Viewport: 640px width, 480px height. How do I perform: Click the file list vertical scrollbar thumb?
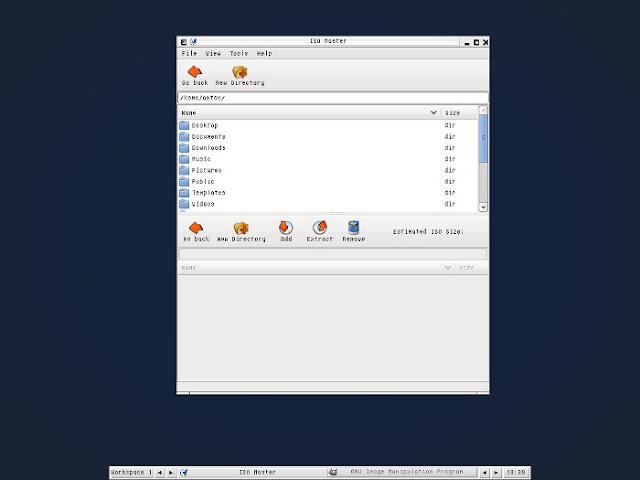click(x=483, y=138)
